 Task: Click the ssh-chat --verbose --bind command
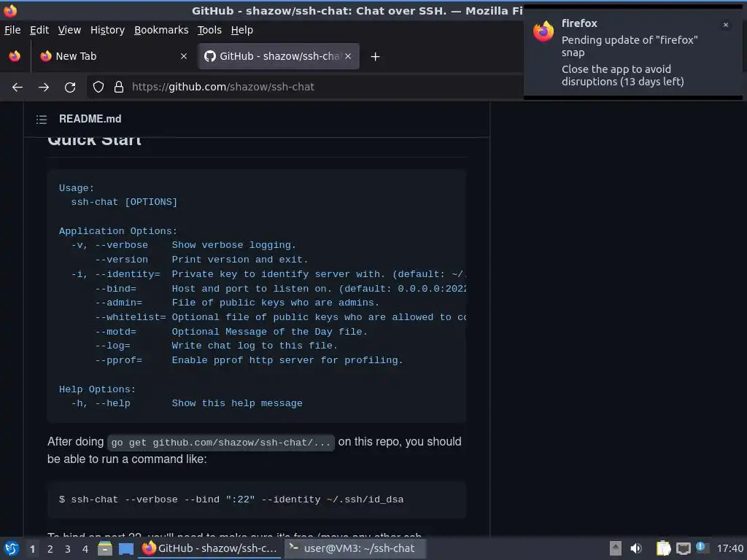click(x=231, y=499)
